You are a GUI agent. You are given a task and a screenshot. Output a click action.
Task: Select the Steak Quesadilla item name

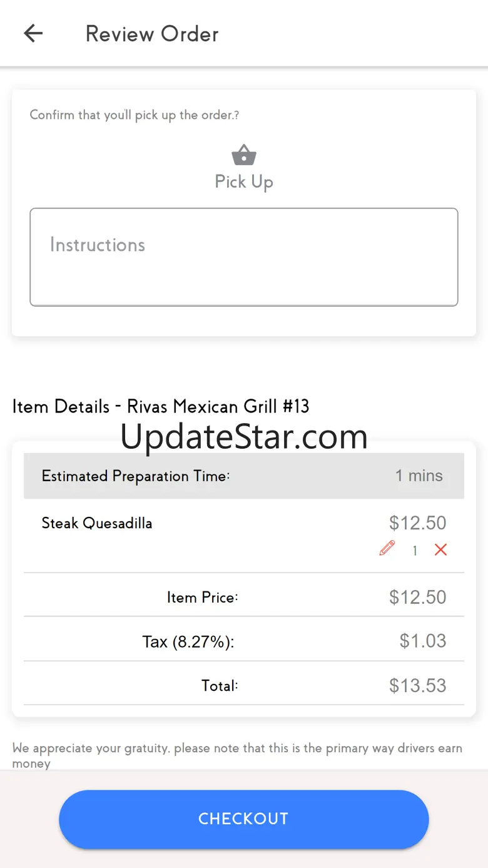tap(97, 523)
